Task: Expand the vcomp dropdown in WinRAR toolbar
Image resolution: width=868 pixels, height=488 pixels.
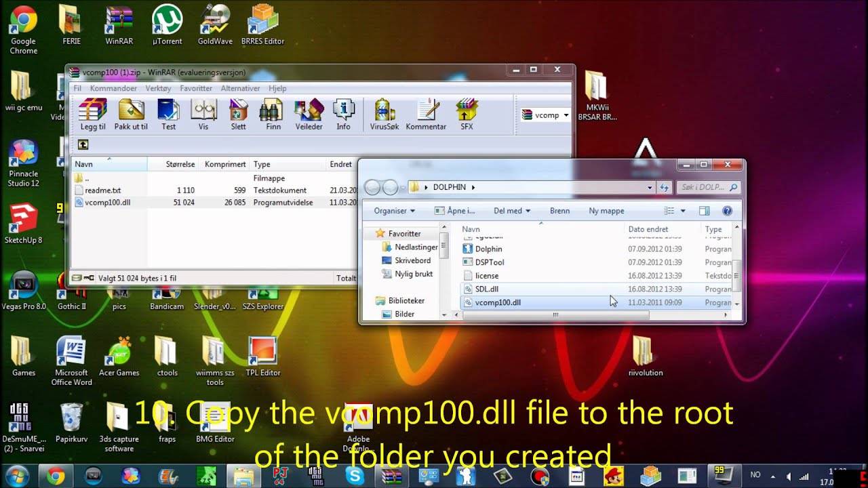Action: tap(566, 115)
